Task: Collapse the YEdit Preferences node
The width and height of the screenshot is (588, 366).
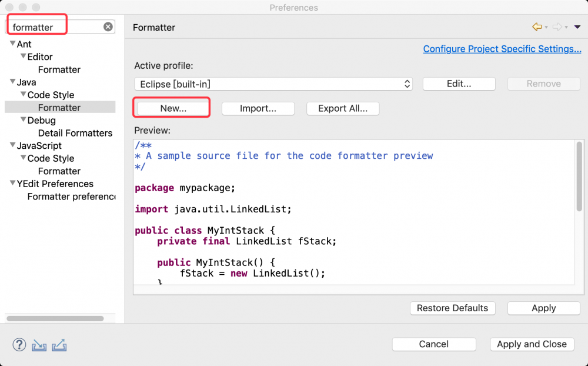Action: pos(12,184)
